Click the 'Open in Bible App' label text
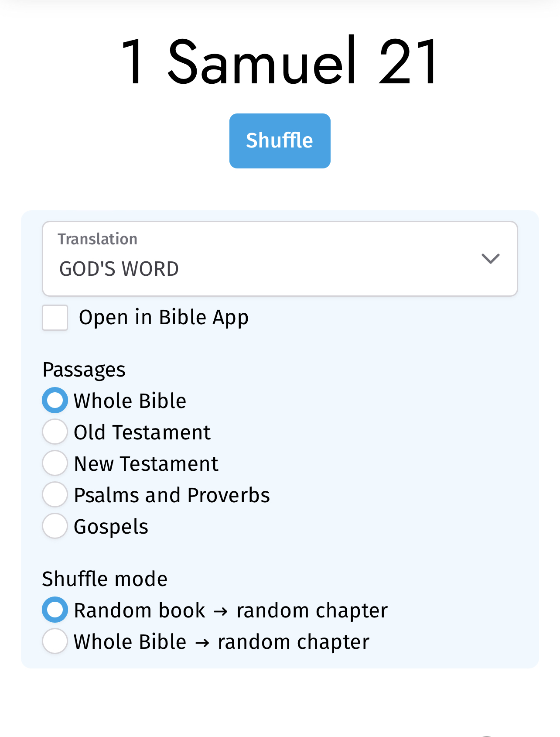Viewport: 560px width, 737px height. (164, 317)
